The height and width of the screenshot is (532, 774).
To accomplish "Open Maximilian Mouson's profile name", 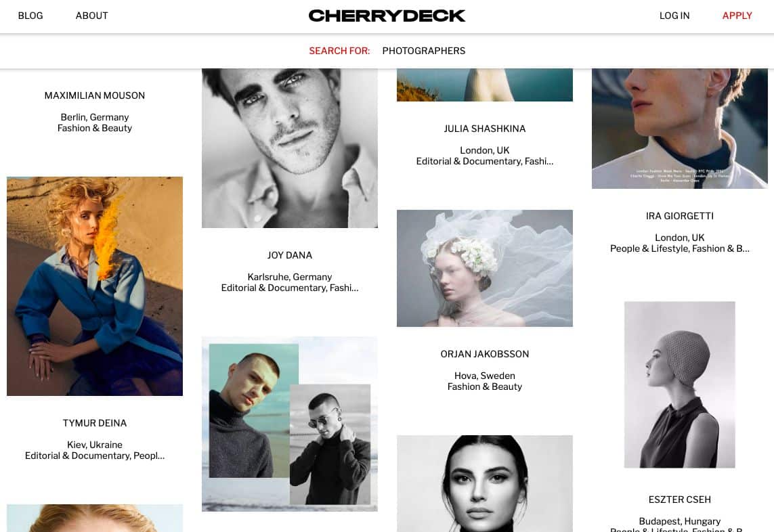I will coord(95,95).
